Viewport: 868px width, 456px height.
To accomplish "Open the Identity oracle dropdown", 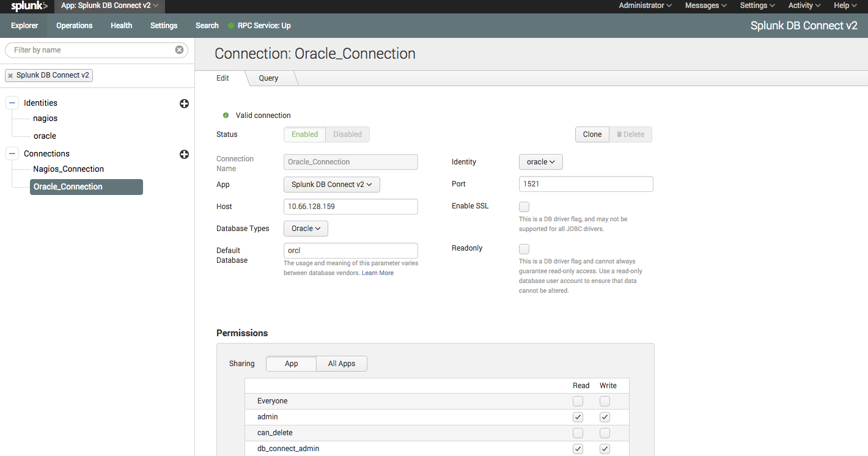I will 540,162.
